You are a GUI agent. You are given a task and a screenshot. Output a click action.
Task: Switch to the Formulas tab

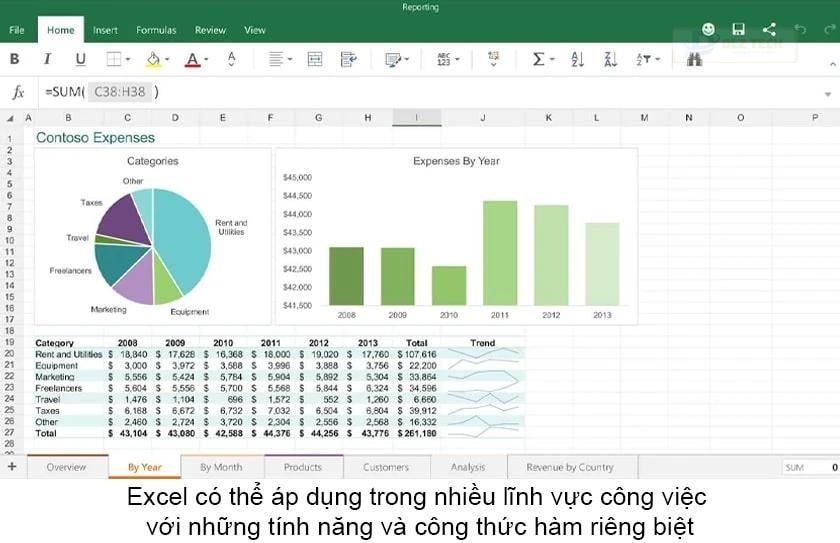[x=156, y=30]
